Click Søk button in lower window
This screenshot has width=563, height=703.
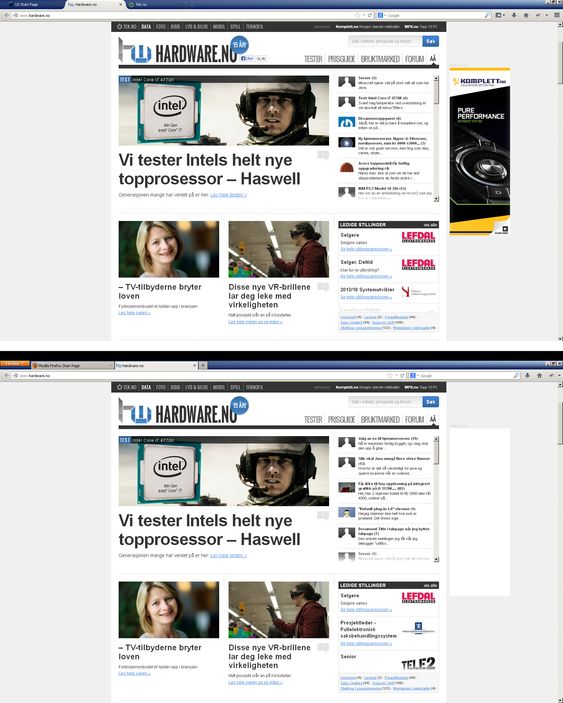(x=430, y=402)
